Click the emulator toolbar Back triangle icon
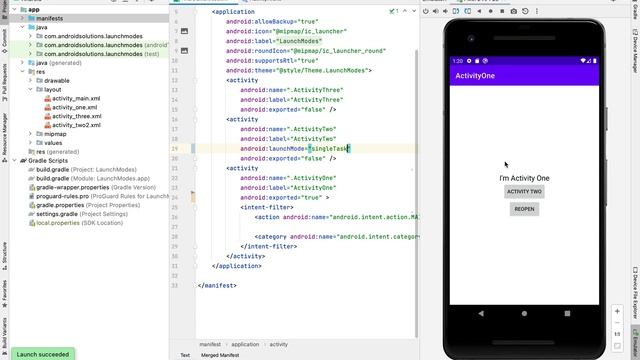Screen dimensions: 640x360 pyautogui.click(x=479, y=11)
